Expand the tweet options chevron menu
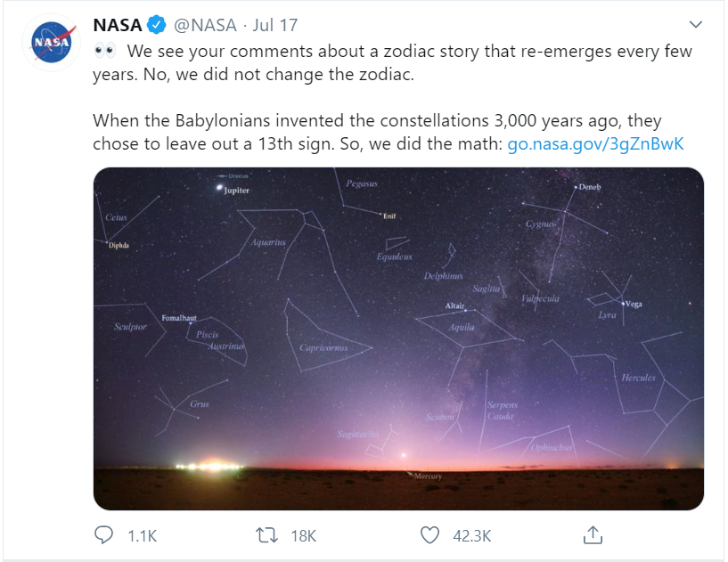Screen dimensions: 728x562 click(x=696, y=24)
